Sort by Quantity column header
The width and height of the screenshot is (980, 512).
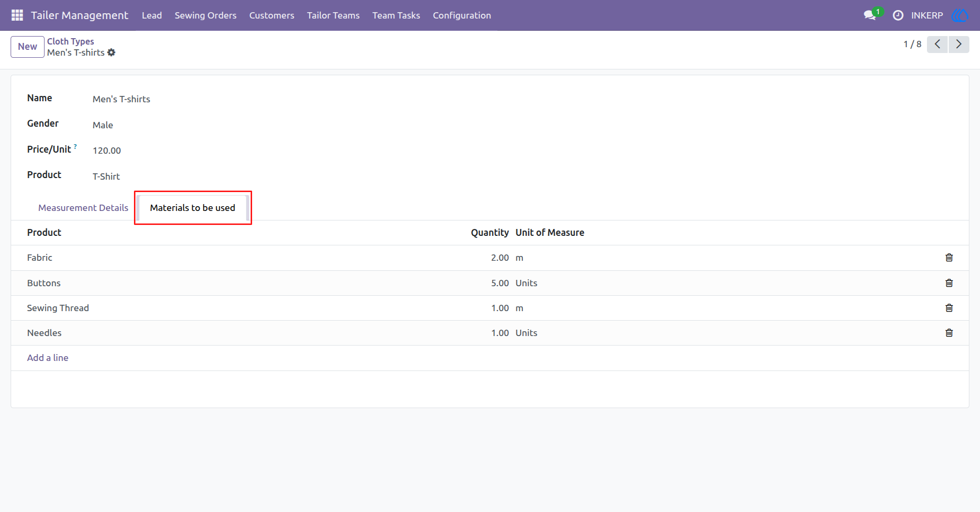(489, 233)
